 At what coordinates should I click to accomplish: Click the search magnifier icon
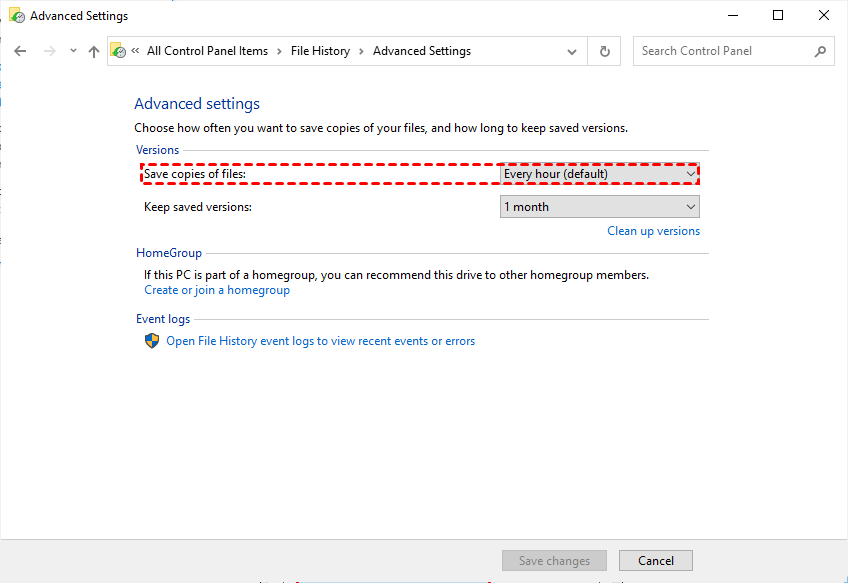pyautogui.click(x=820, y=51)
